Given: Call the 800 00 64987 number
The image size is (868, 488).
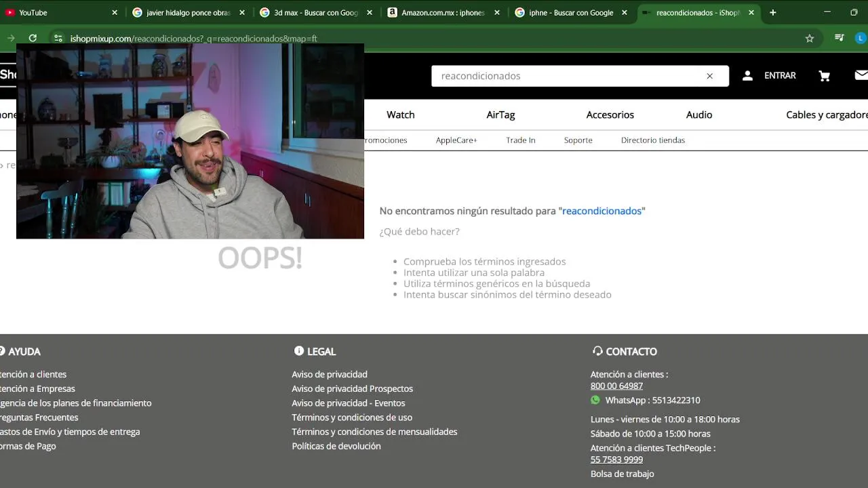Looking at the screenshot, I should point(616,386).
